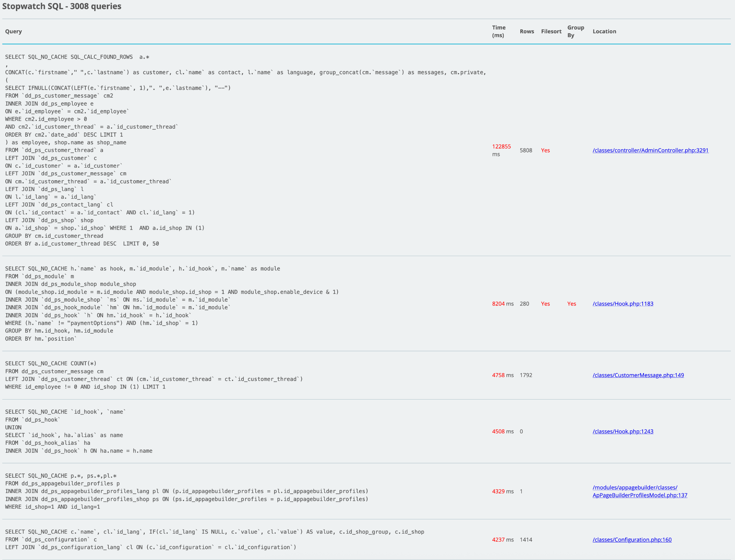Click the Rows column header
Viewport: 735px width, 560px height.
pos(527,31)
